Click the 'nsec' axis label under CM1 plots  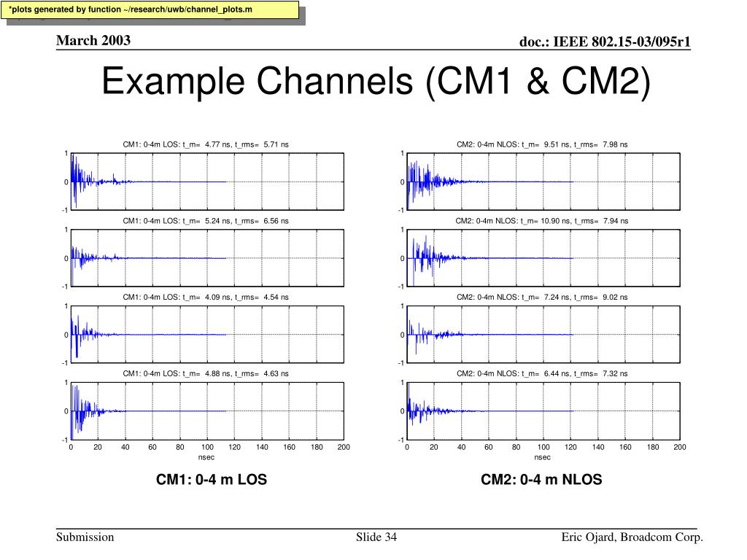(x=206, y=457)
